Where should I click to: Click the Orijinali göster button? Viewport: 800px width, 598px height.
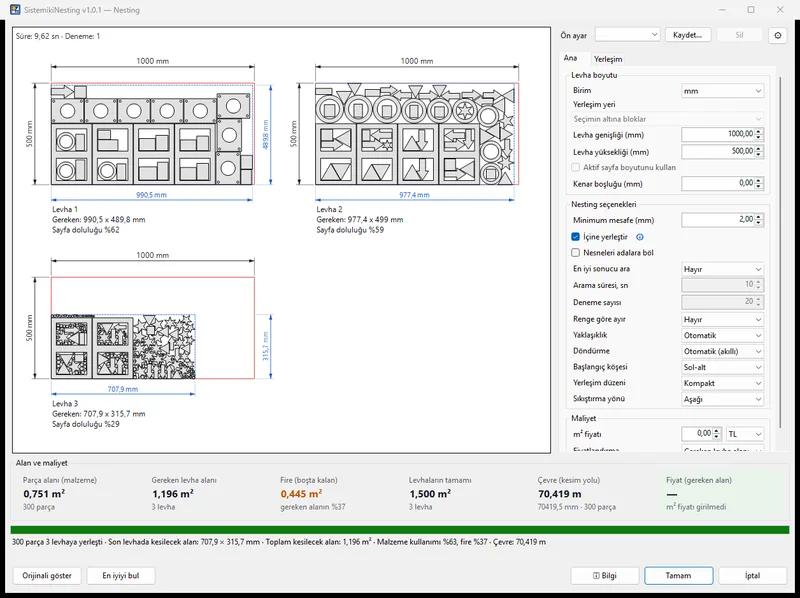[x=47, y=576]
